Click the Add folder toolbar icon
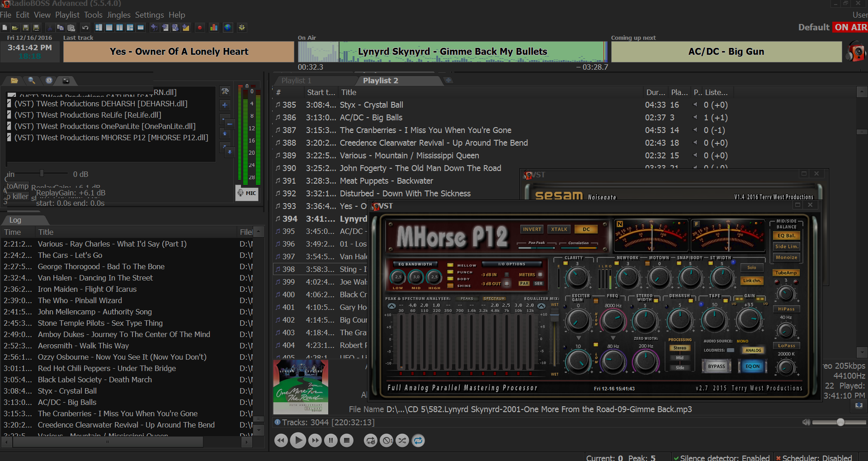This screenshot has height=461, width=868. click(186, 28)
